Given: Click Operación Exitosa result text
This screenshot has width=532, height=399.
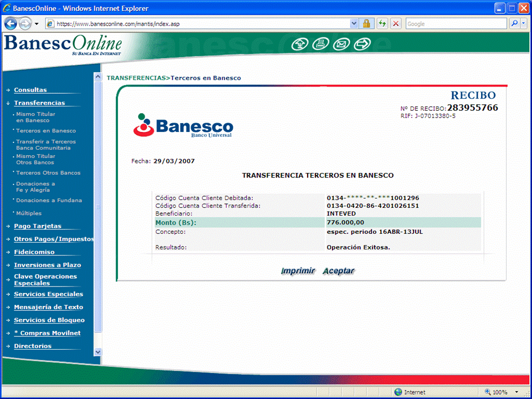Looking at the screenshot, I should click(x=359, y=247).
